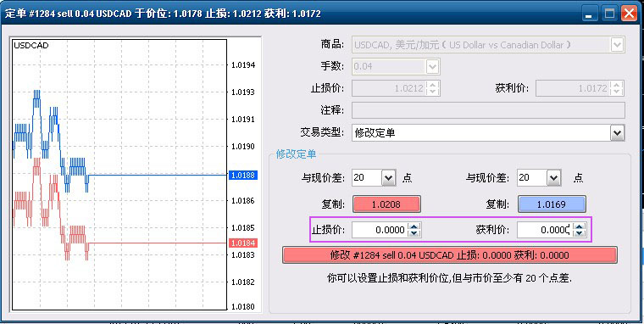This screenshot has width=644, height=324.
Task: Expand the left 与现价差 points dropdown
Action: (x=389, y=178)
